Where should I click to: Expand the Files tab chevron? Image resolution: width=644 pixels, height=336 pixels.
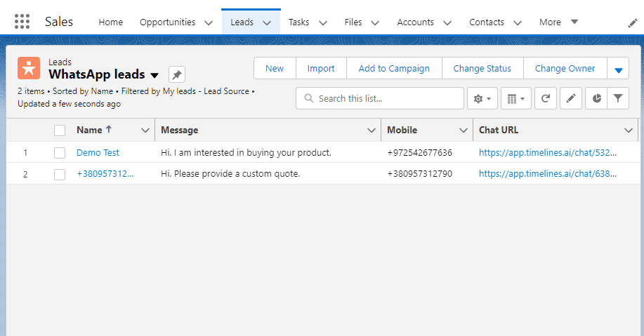tap(375, 23)
